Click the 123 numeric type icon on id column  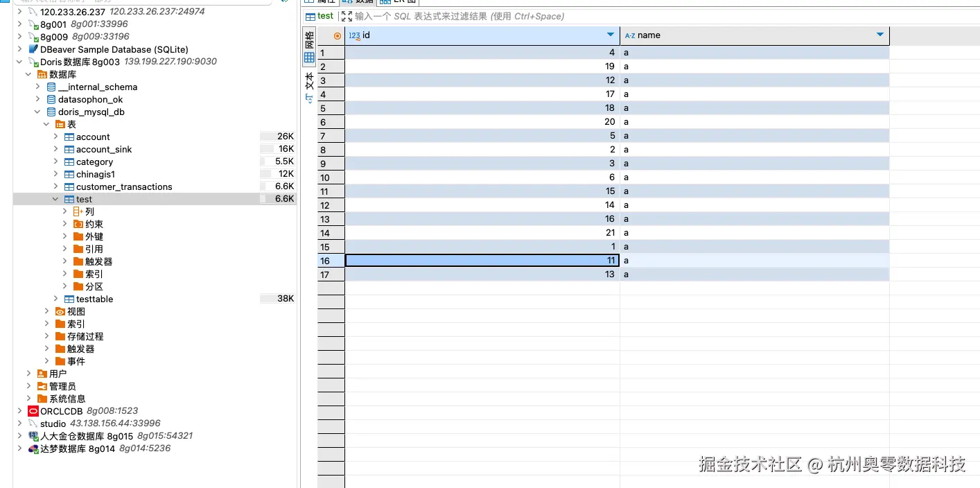click(354, 35)
